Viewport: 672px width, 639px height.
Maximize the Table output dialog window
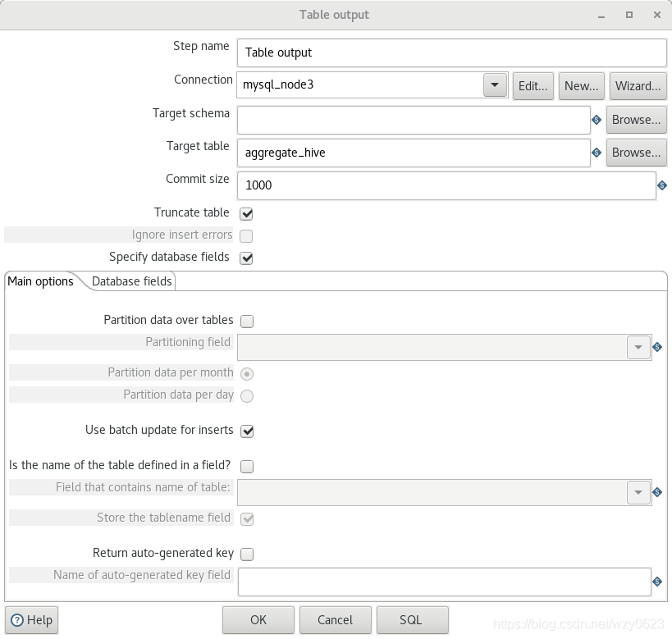629,15
